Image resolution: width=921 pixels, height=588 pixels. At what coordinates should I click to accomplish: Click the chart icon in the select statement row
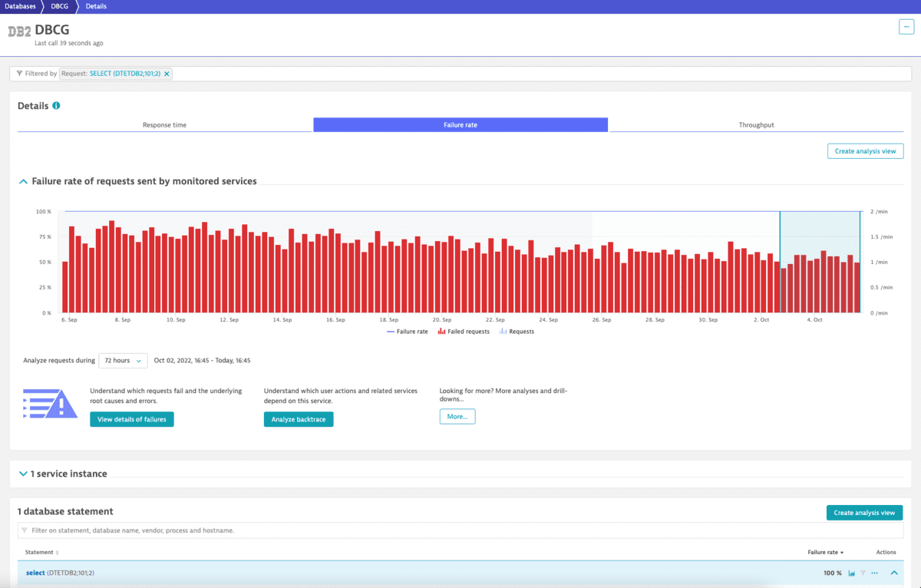point(853,573)
